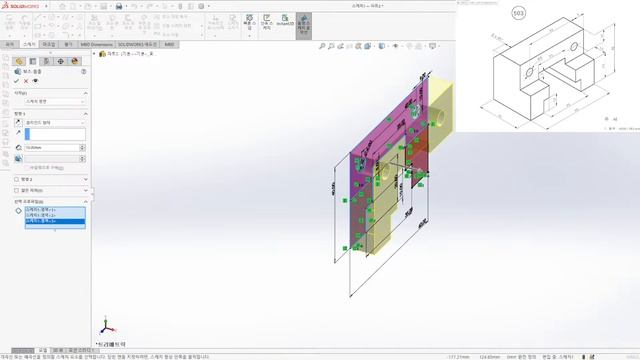Switch to the Sketch ribbon tab

point(29,44)
